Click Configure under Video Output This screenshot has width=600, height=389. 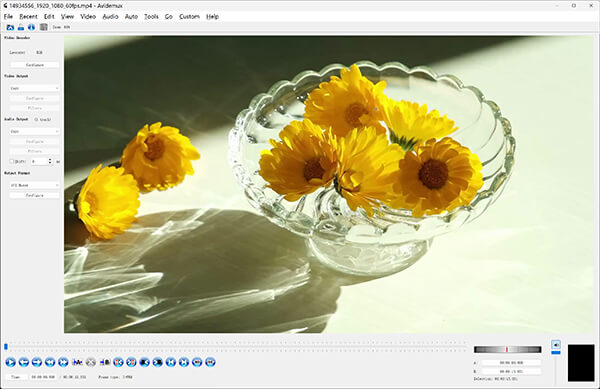(34, 98)
